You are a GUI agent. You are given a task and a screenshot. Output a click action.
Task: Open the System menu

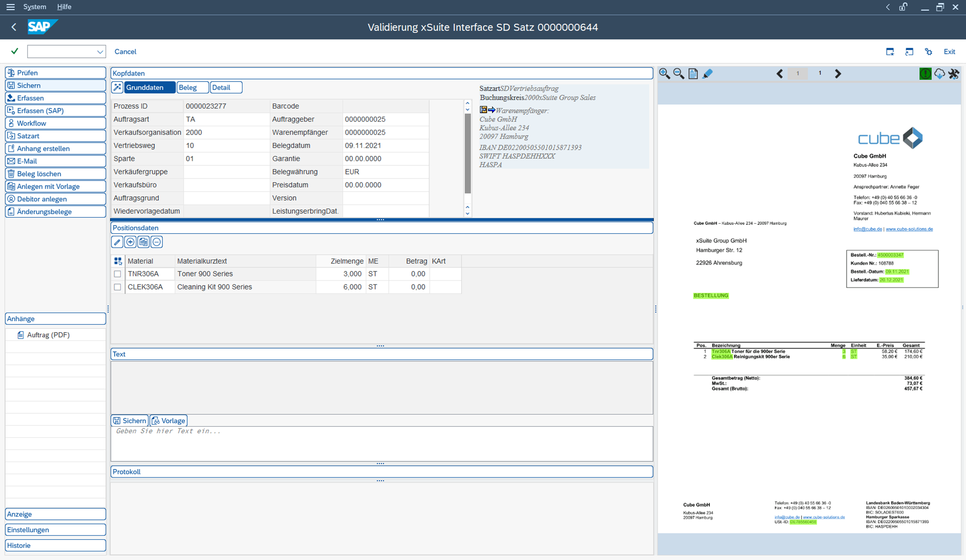(35, 7)
